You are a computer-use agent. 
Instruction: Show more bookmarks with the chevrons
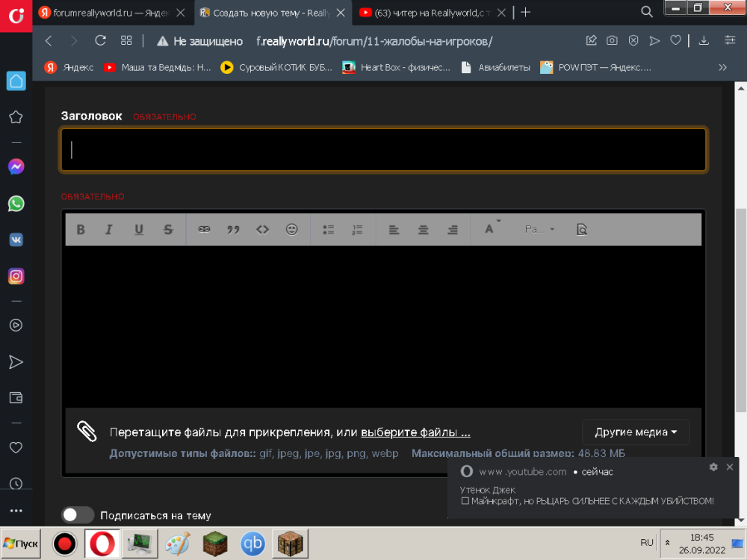point(722,68)
